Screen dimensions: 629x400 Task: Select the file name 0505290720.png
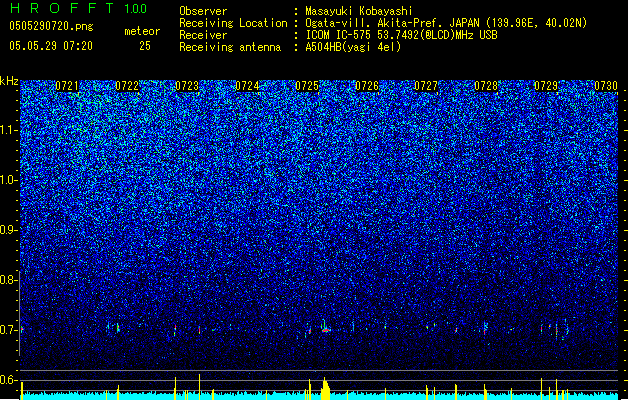[x=51, y=27]
